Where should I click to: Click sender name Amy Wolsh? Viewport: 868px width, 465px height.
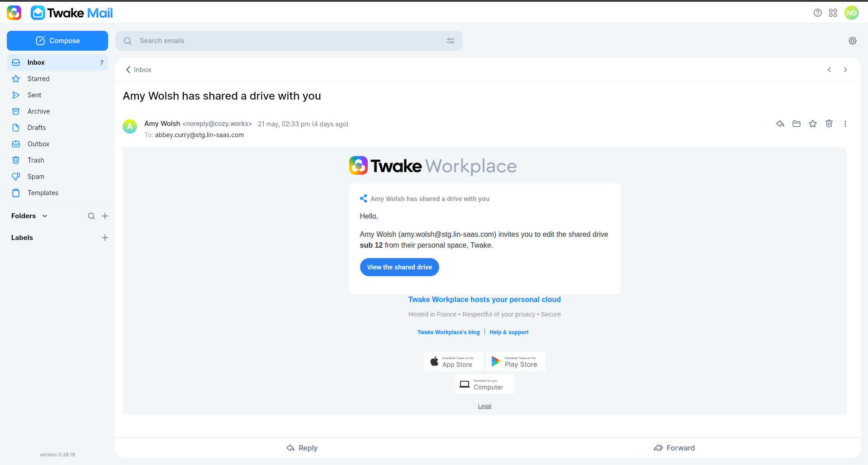[x=162, y=124]
